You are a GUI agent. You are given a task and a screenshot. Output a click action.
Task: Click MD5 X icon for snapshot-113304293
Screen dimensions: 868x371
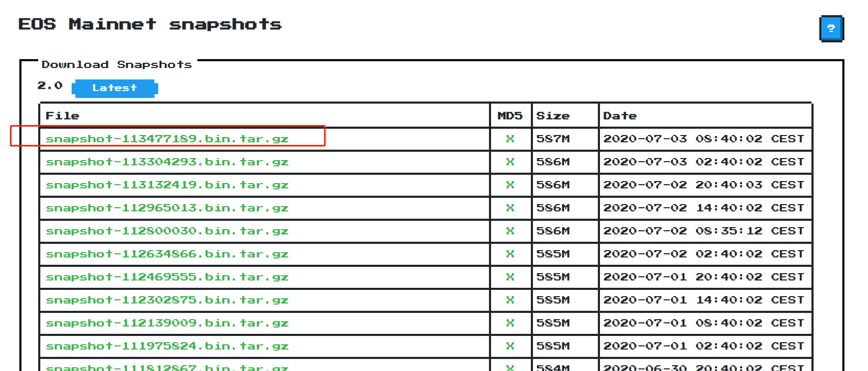[x=510, y=162]
